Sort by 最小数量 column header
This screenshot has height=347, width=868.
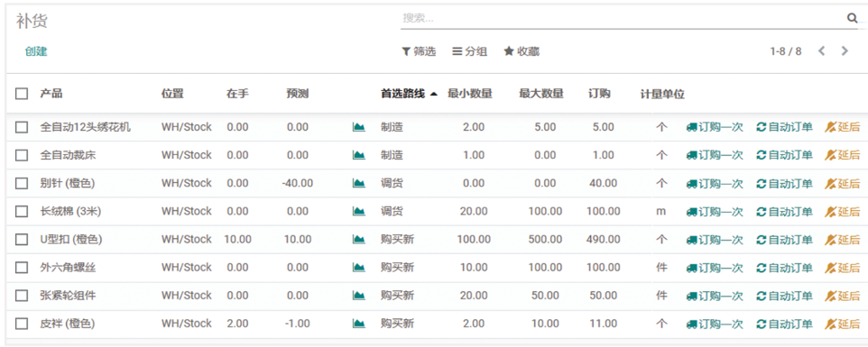[x=470, y=94]
